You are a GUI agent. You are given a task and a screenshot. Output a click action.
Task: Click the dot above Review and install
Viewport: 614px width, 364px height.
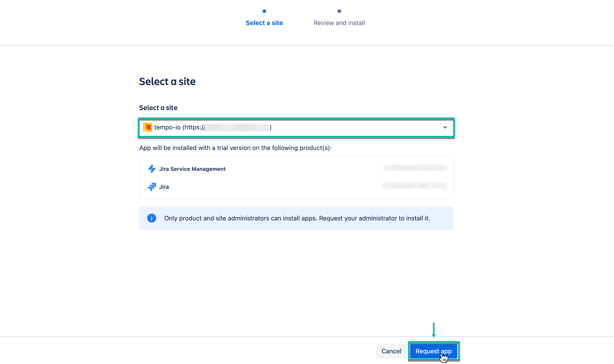point(339,11)
